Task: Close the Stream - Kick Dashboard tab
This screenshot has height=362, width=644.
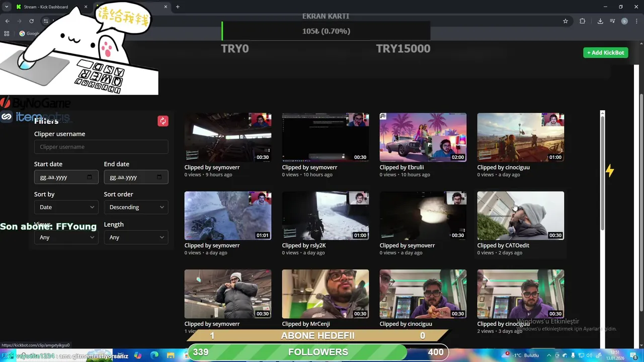Action: [86, 7]
